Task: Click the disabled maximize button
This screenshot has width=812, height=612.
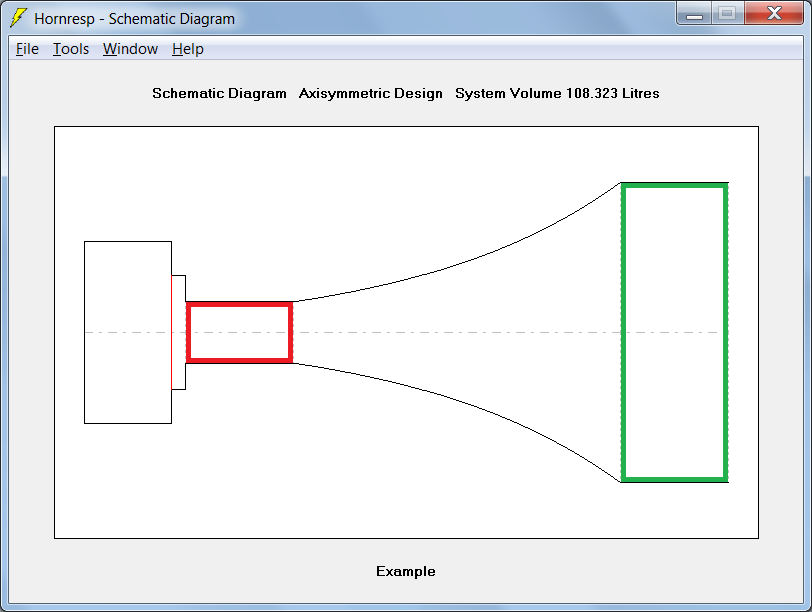Action: pyautogui.click(x=727, y=13)
